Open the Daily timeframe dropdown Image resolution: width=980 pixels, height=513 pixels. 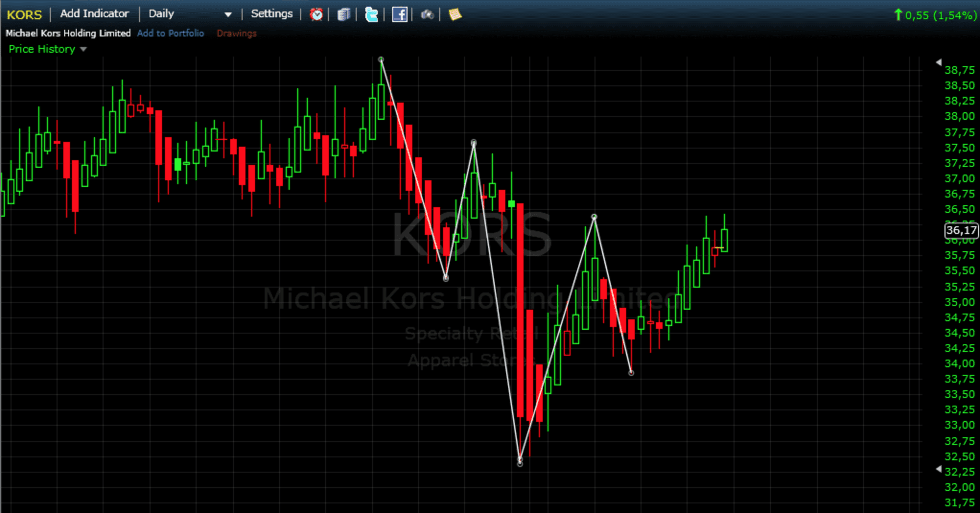(190, 14)
